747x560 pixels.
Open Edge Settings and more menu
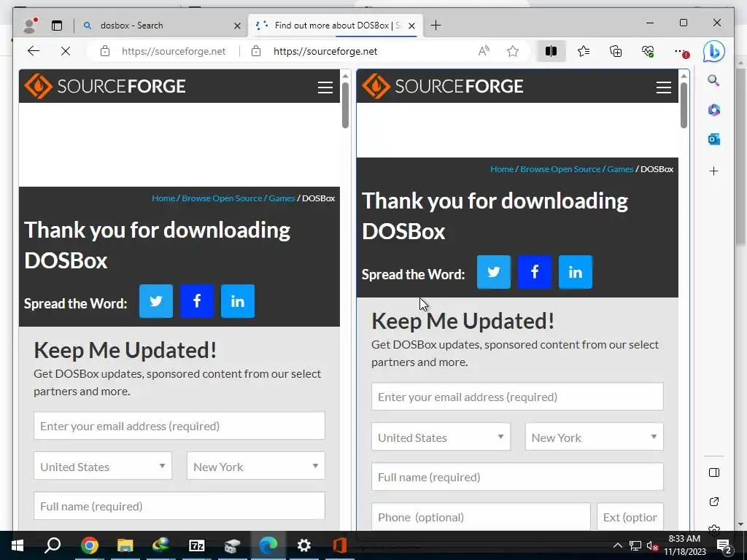pyautogui.click(x=681, y=52)
